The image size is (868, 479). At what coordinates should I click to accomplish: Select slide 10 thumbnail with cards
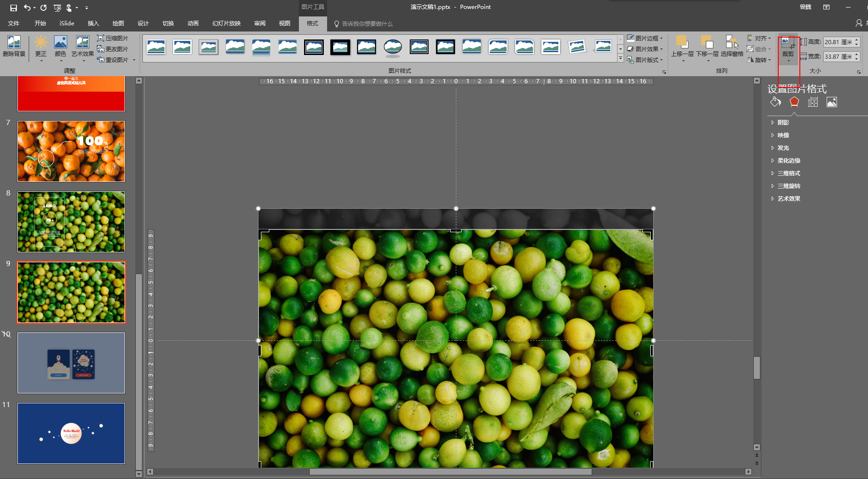(x=71, y=363)
